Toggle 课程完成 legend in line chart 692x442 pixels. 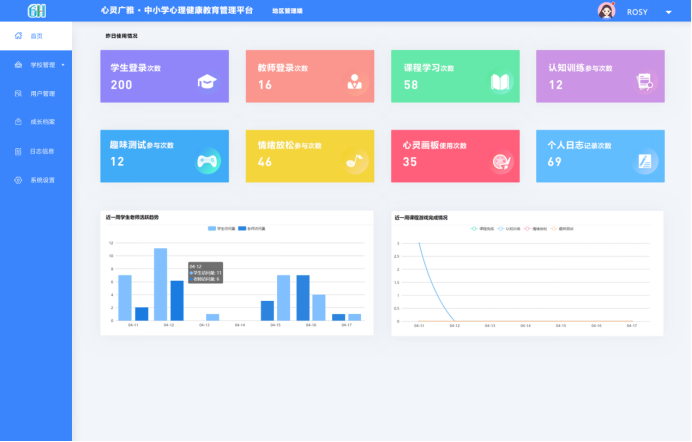[x=482, y=228]
